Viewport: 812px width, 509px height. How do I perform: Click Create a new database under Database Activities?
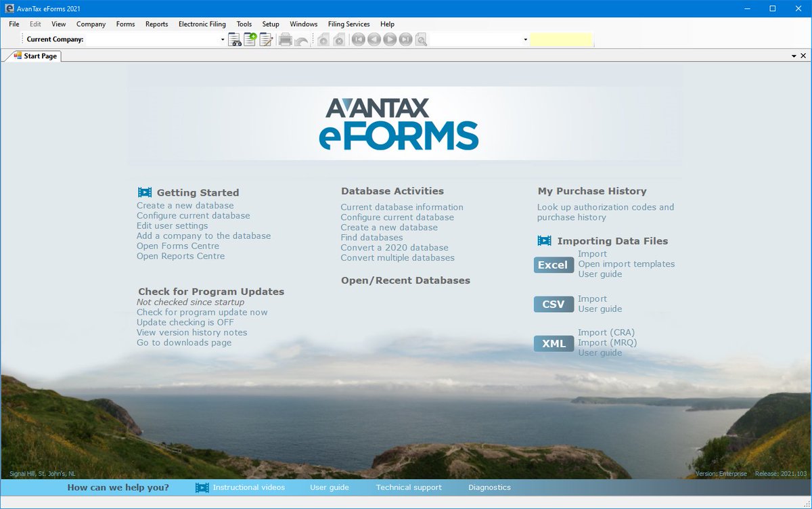tap(389, 227)
